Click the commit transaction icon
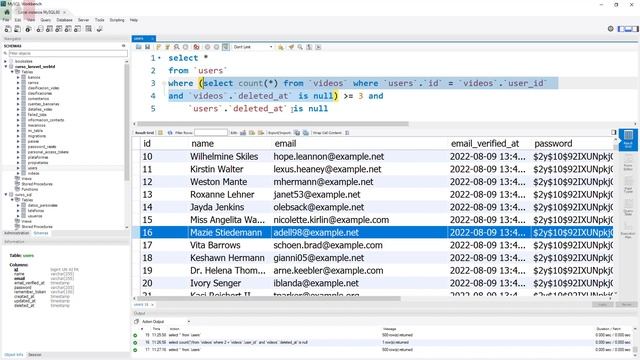The width and height of the screenshot is (640, 360). tap(207, 47)
